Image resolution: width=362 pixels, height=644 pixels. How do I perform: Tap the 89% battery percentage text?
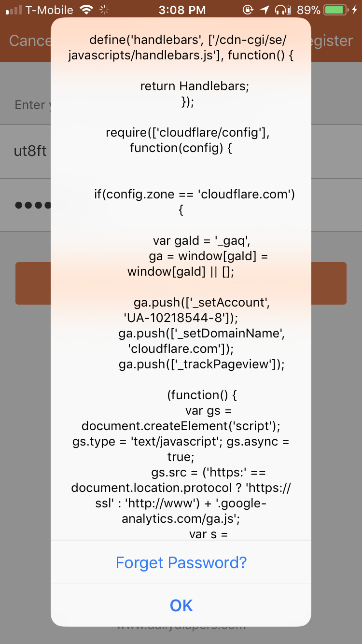(x=308, y=10)
